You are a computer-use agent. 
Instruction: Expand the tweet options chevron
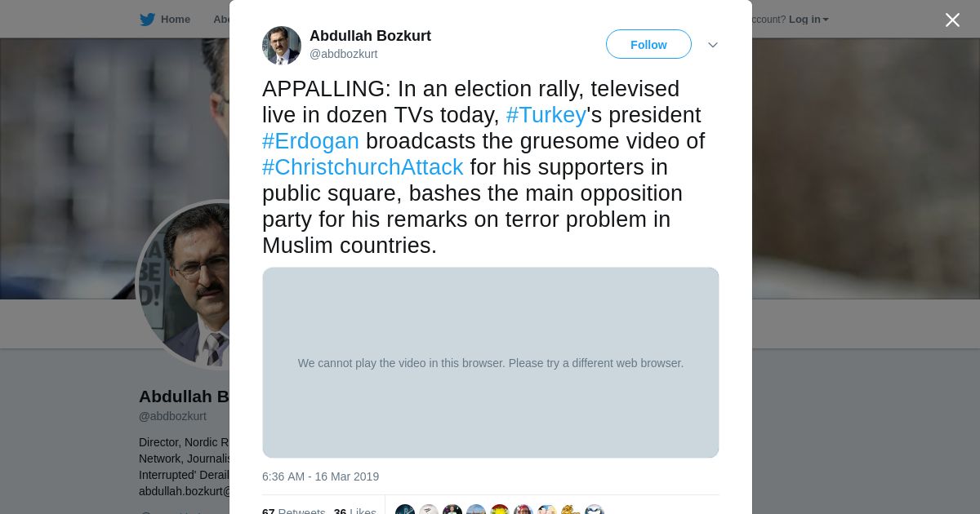tap(712, 45)
